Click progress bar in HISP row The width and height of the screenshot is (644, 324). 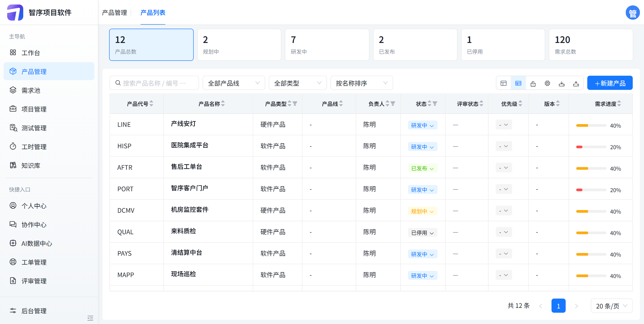pyautogui.click(x=591, y=147)
